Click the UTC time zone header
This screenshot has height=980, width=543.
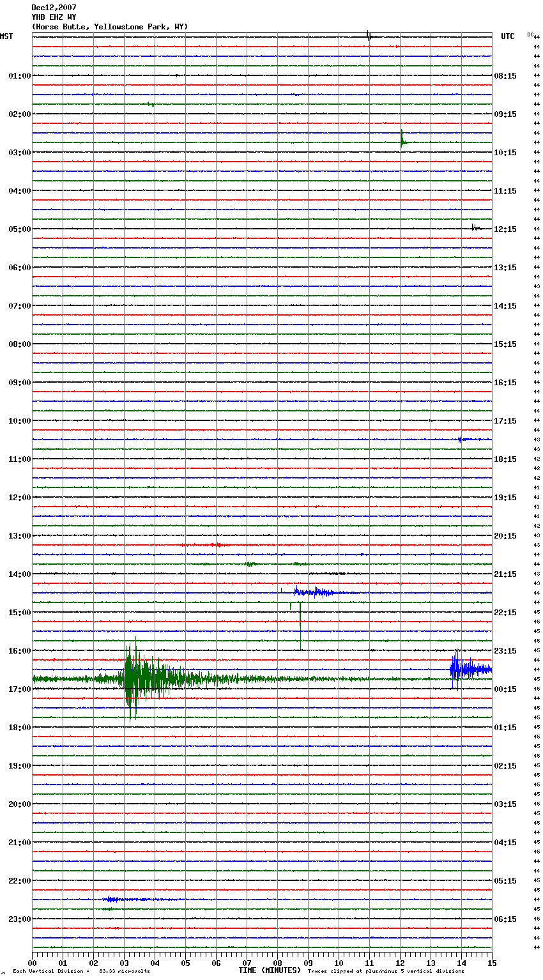(508, 36)
